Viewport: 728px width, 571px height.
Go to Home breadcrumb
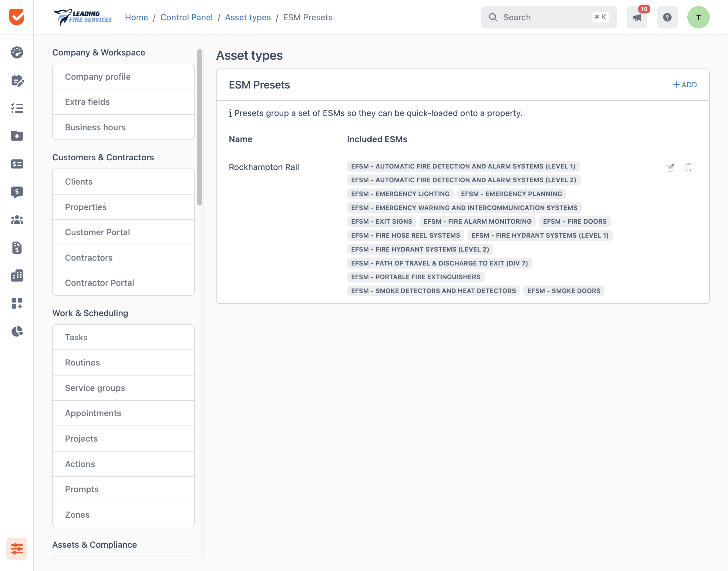coord(136,17)
